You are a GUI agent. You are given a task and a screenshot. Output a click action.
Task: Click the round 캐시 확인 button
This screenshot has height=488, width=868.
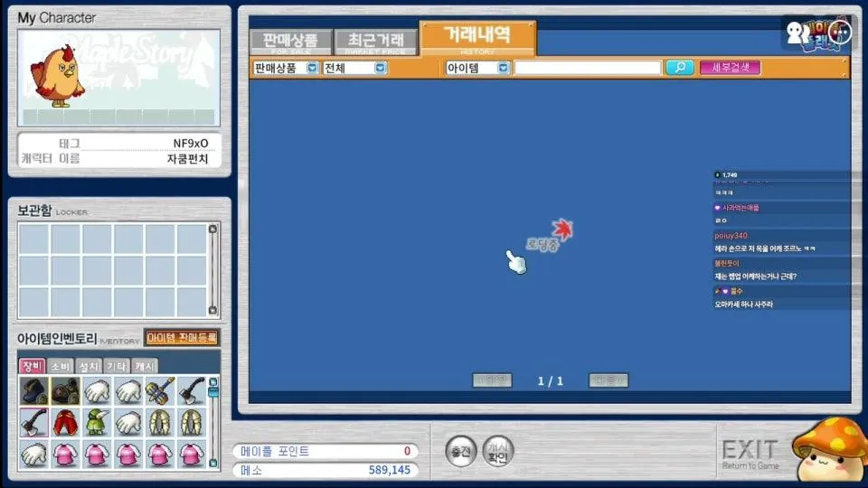(x=497, y=451)
